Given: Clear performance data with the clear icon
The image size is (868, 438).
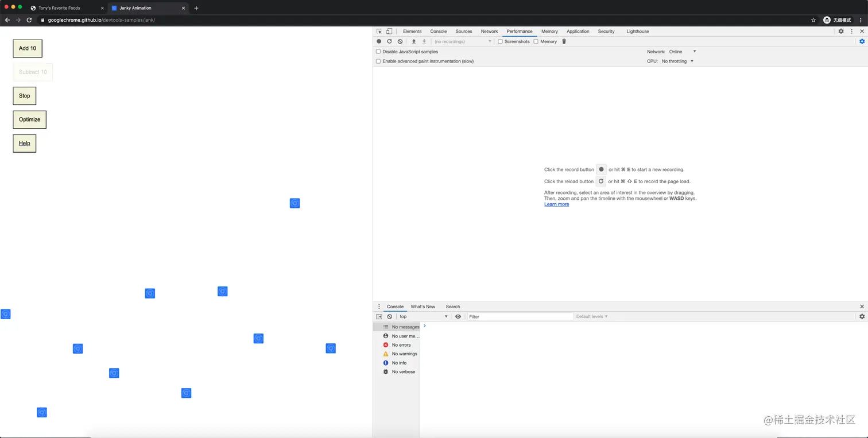Looking at the screenshot, I should [x=400, y=41].
